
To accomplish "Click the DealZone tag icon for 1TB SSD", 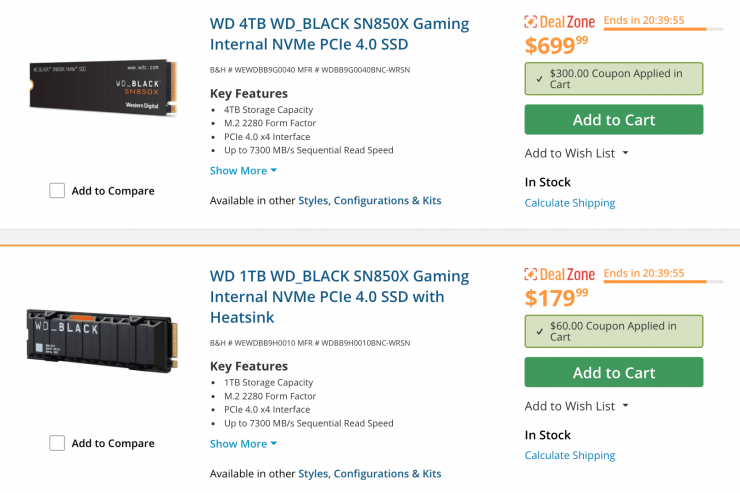I will pos(531,274).
